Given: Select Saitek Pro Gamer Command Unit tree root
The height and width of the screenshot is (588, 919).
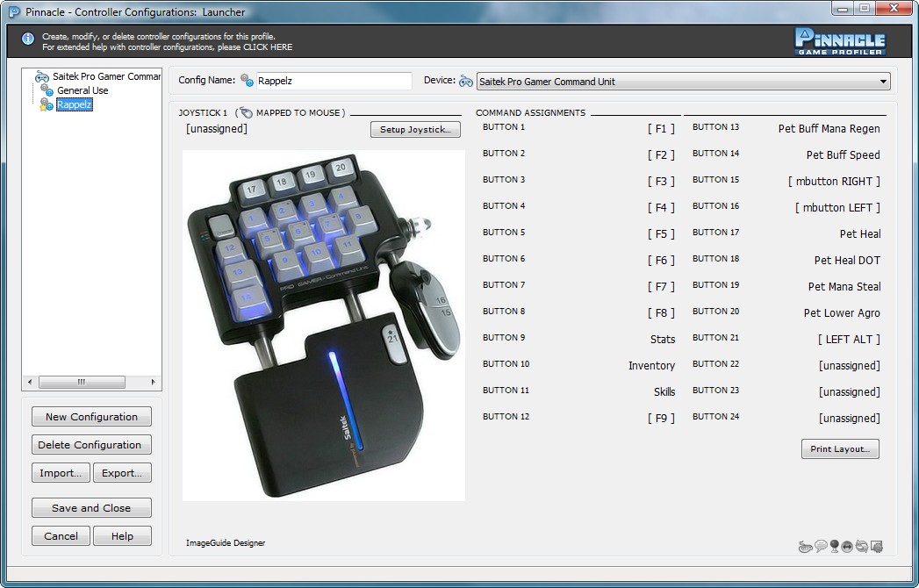Looking at the screenshot, I should (x=107, y=76).
